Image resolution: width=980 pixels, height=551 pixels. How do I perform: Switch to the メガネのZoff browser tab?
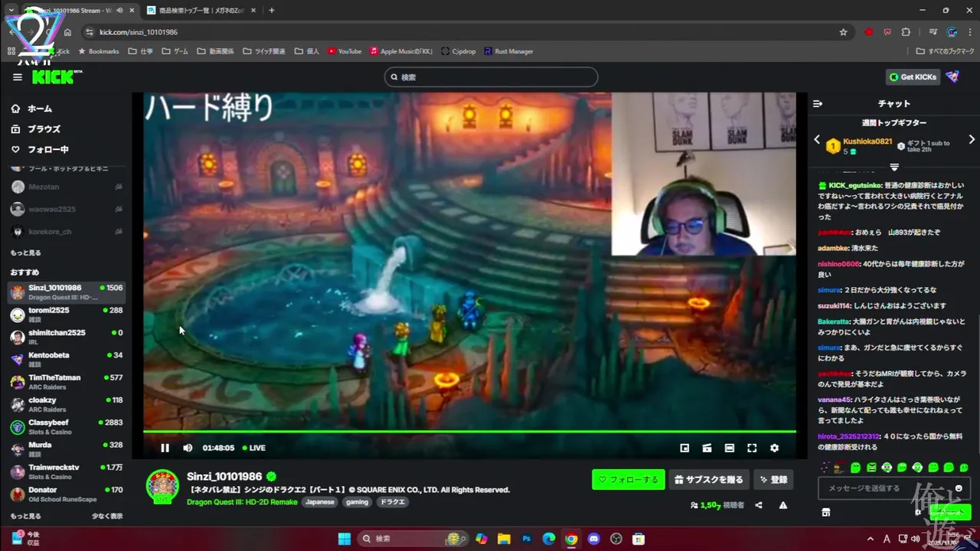(200, 11)
